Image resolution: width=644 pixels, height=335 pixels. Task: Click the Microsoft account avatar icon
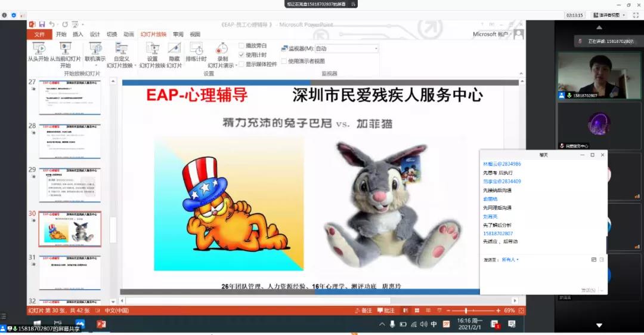[x=519, y=34]
